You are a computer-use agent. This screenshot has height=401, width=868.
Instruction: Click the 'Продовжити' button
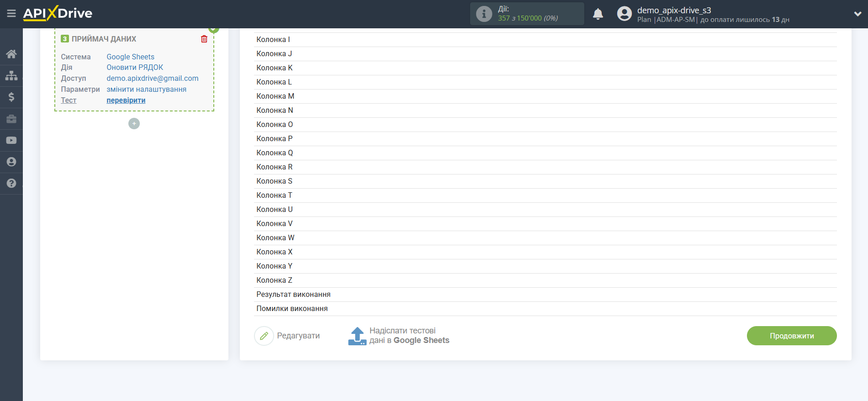[792, 336]
